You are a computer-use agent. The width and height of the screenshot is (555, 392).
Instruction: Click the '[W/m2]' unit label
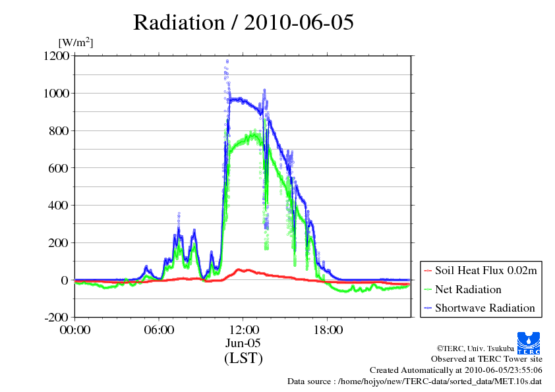(76, 42)
